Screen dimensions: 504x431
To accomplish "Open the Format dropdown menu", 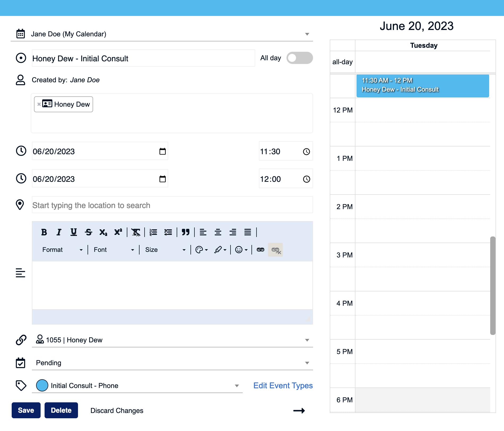I will (x=63, y=250).
